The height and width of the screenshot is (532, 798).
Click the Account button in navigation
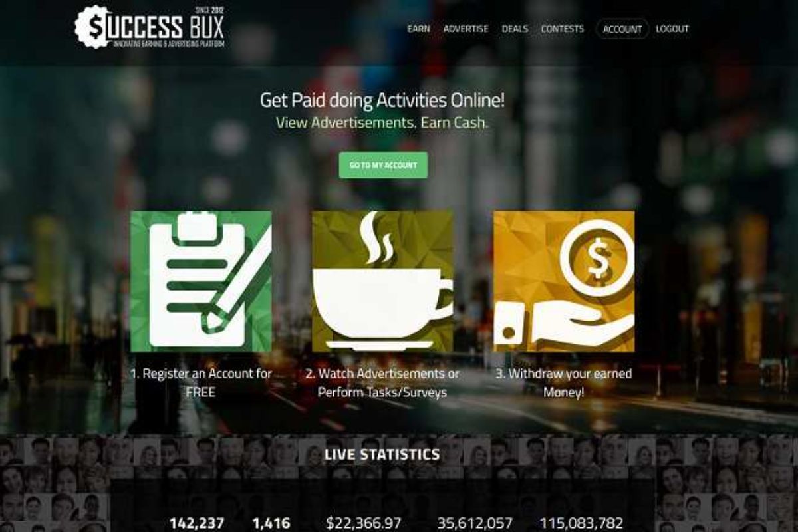pyautogui.click(x=622, y=29)
